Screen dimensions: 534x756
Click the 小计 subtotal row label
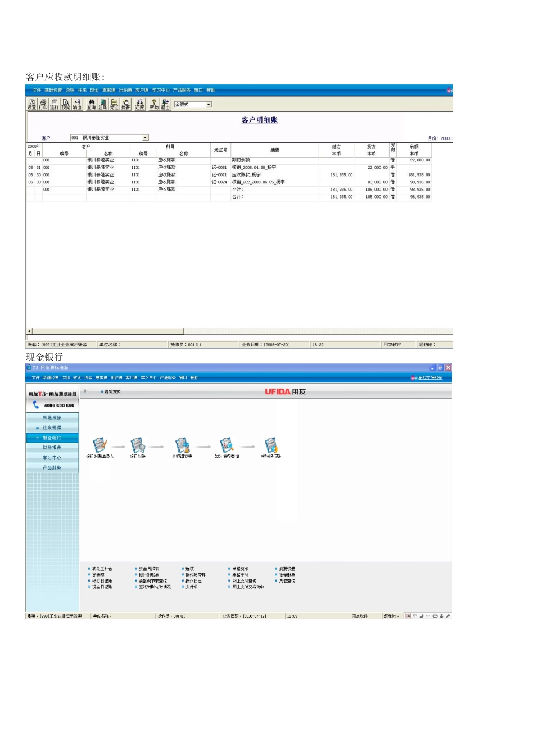point(238,190)
